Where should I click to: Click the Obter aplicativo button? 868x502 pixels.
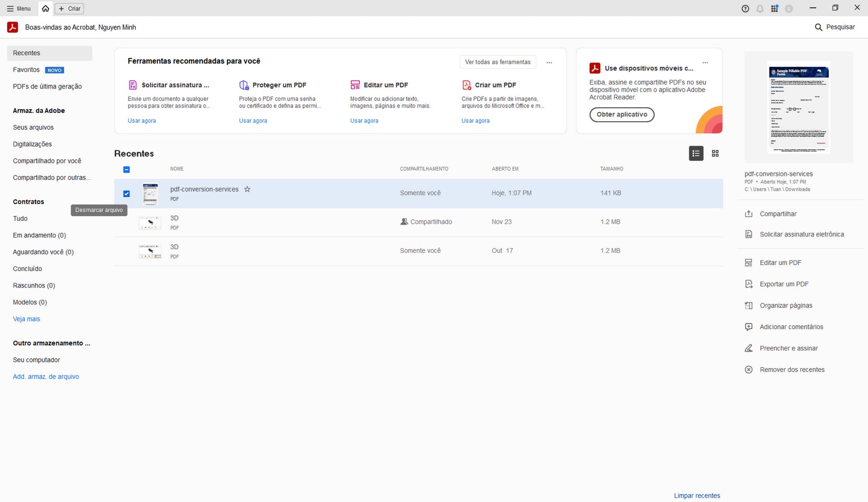point(622,114)
